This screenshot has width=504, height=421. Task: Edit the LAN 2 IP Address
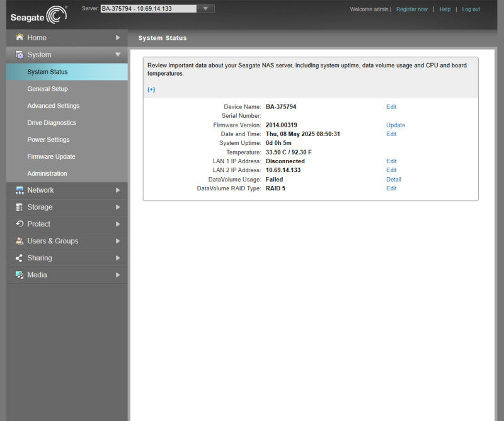[x=391, y=170]
